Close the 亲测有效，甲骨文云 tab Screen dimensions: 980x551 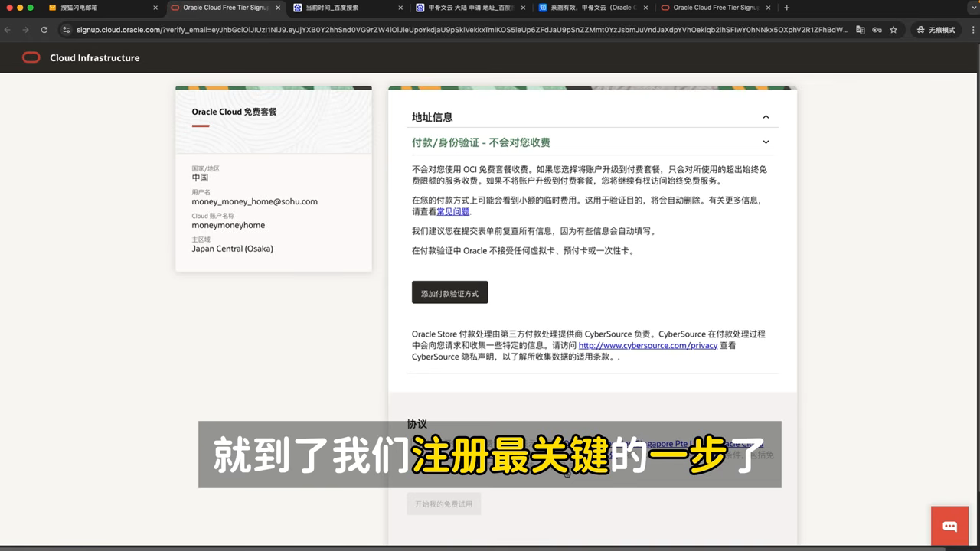(x=645, y=8)
